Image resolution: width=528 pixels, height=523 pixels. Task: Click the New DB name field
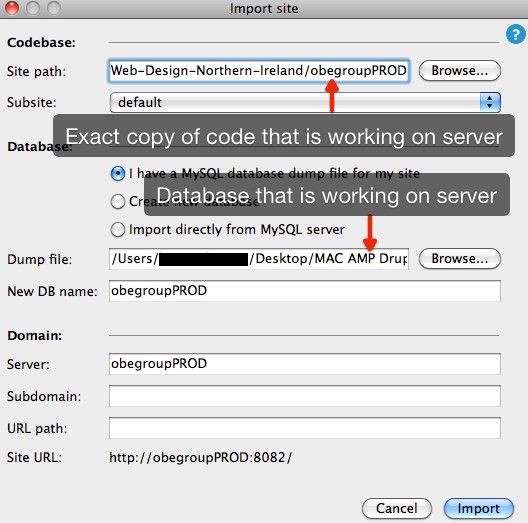point(305,291)
